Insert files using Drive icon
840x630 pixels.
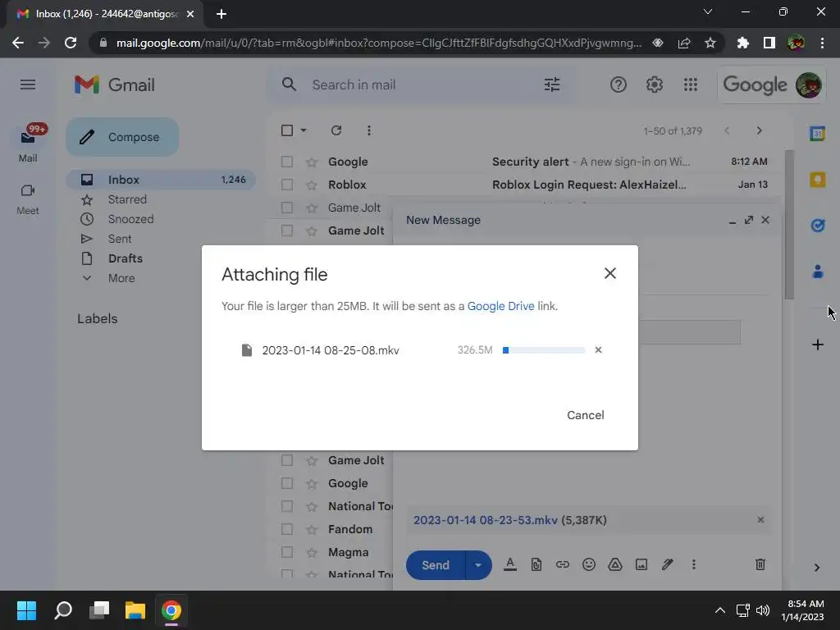[615, 564]
